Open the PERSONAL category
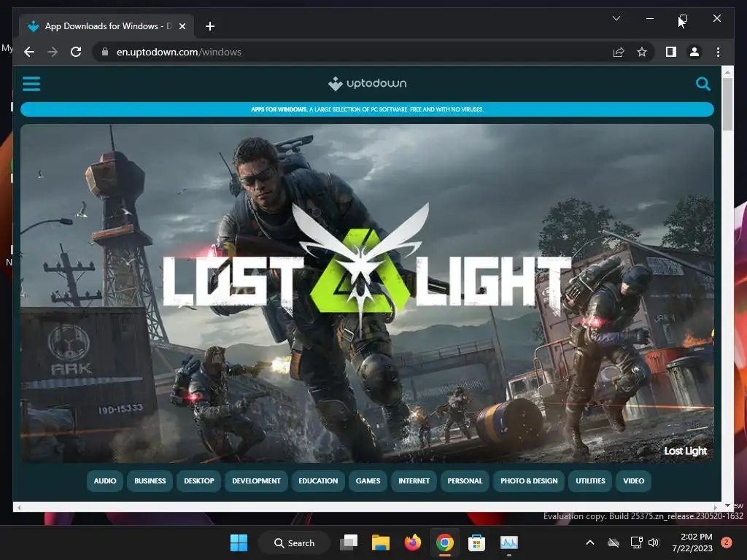 tap(465, 481)
